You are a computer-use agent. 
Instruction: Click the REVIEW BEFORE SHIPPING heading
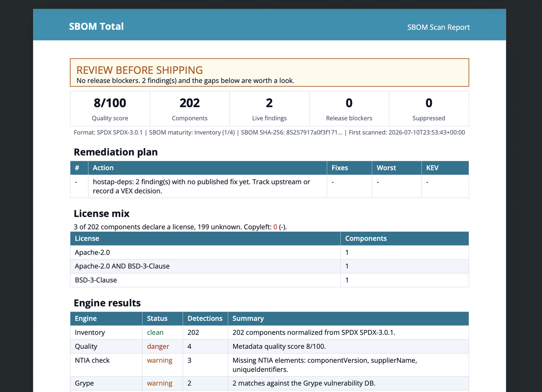tap(140, 70)
